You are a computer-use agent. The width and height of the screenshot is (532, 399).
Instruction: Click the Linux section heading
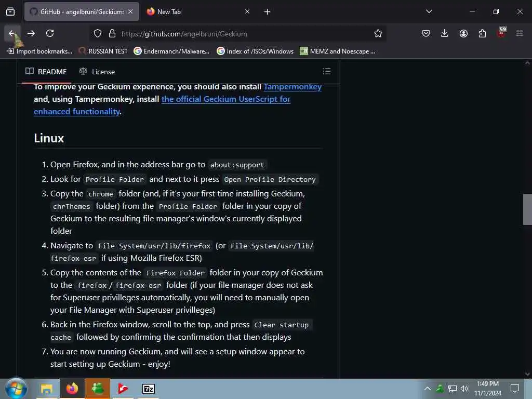coord(49,138)
